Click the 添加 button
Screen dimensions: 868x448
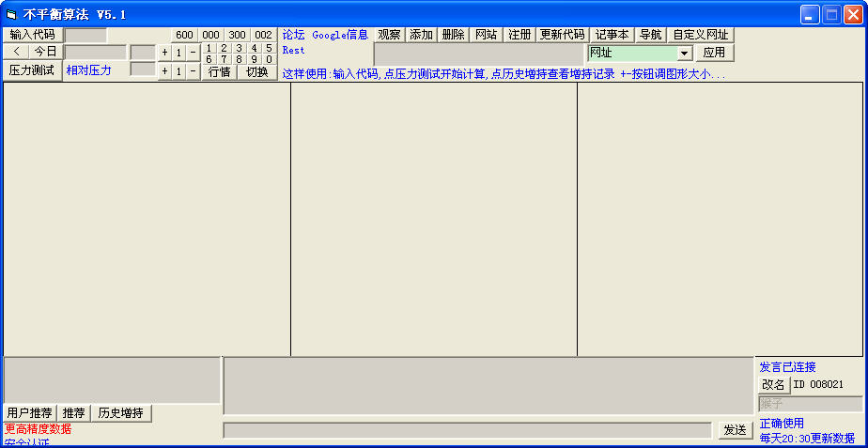point(421,35)
